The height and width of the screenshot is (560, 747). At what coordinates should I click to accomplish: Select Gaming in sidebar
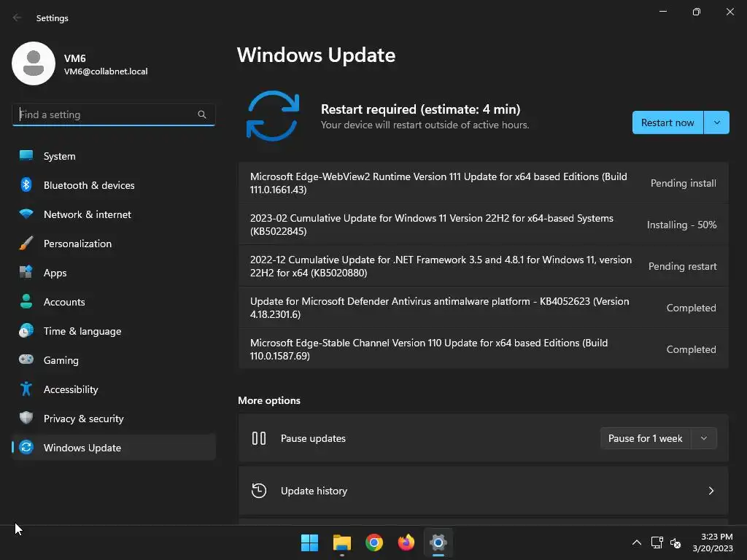tap(113, 359)
